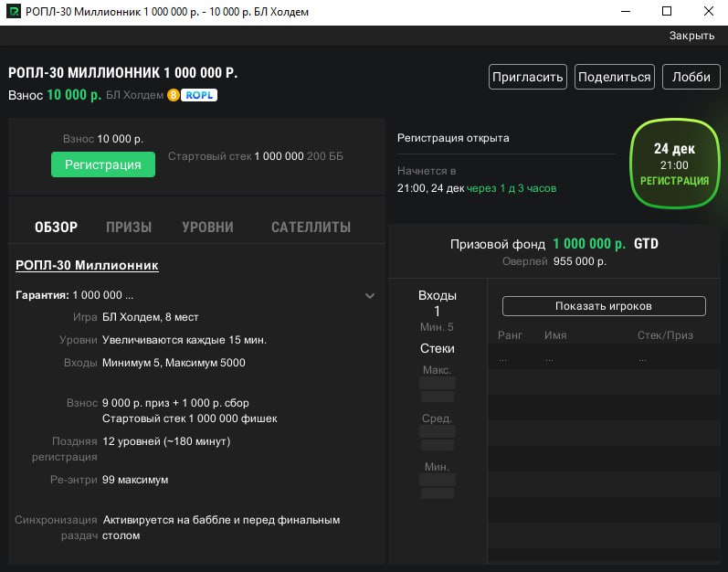Click the green Регистрация button

coord(103,164)
